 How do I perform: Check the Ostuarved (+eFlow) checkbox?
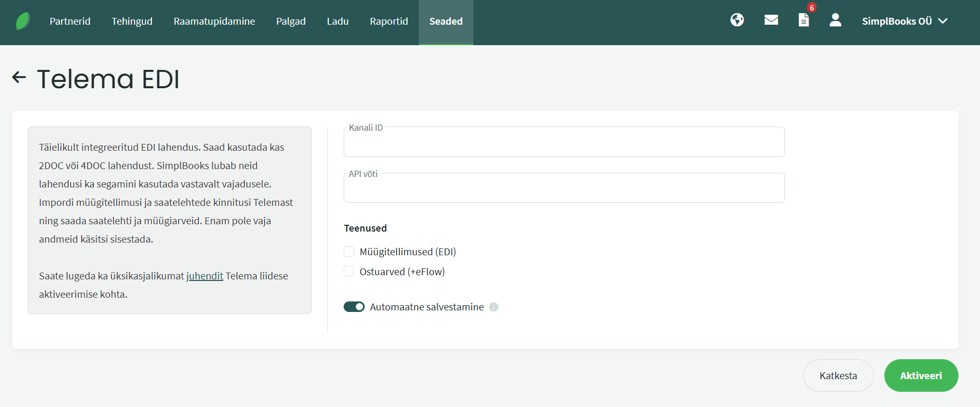[x=349, y=271]
